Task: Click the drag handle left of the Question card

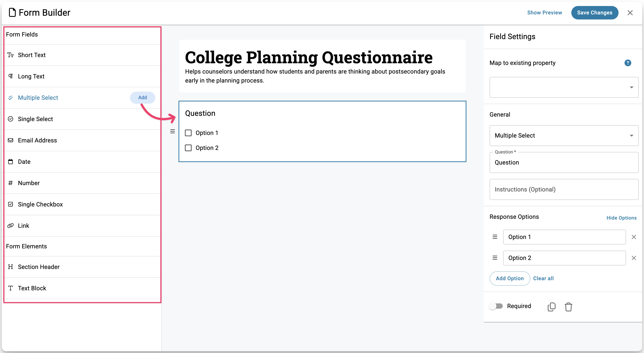Action: 173,131
